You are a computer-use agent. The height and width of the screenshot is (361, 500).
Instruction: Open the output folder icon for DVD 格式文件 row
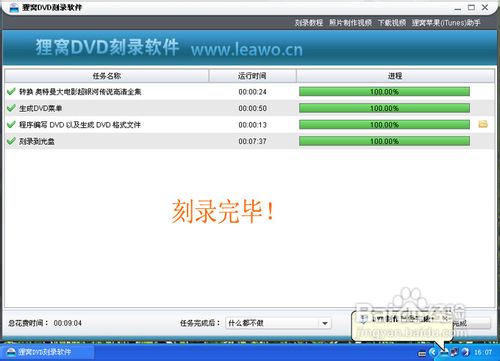[x=483, y=124]
